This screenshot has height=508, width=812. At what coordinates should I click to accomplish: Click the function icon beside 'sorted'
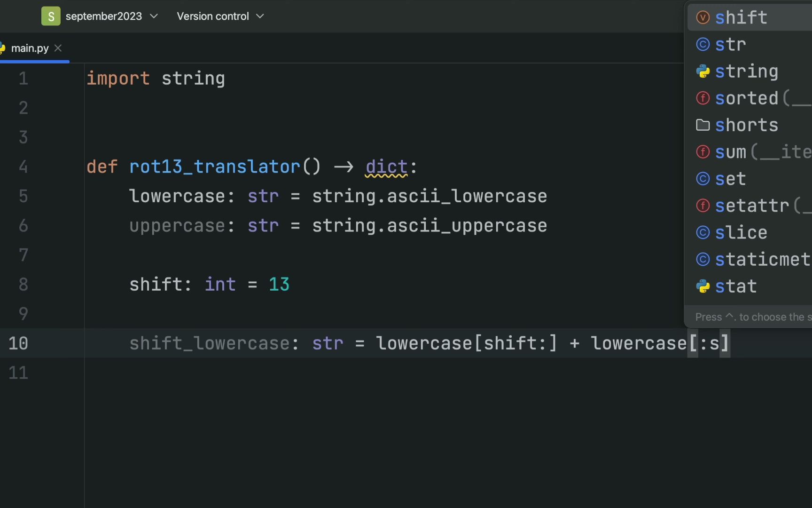pos(703,98)
